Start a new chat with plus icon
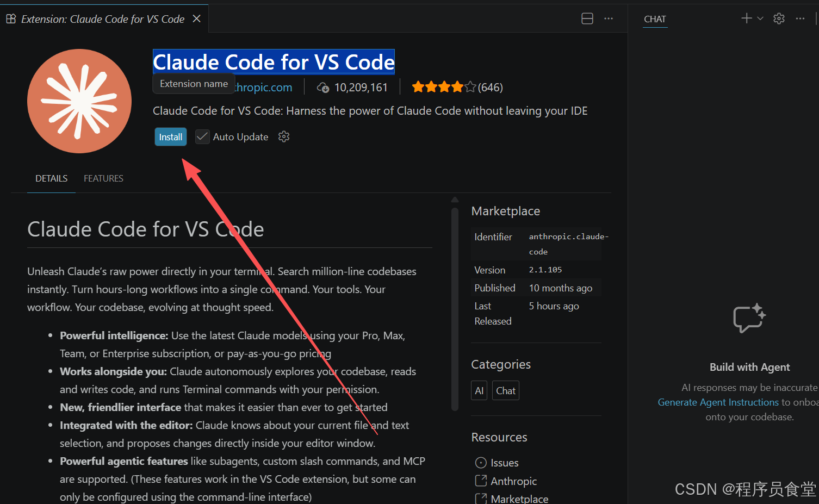 (x=747, y=18)
